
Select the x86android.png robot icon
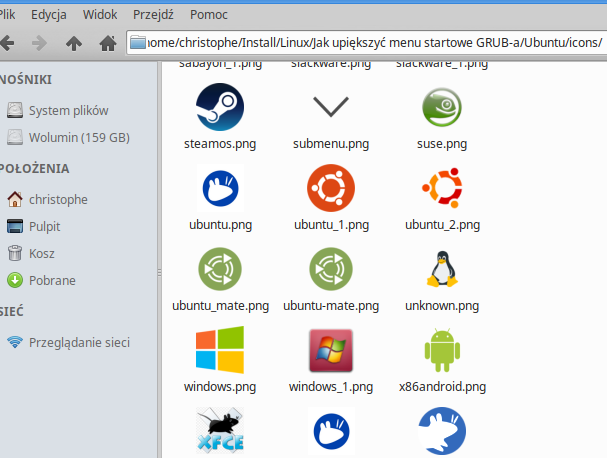442,350
